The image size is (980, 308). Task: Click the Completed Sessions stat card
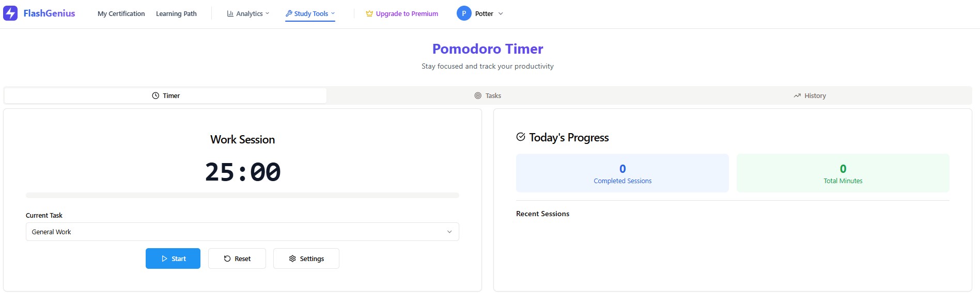[x=623, y=173]
